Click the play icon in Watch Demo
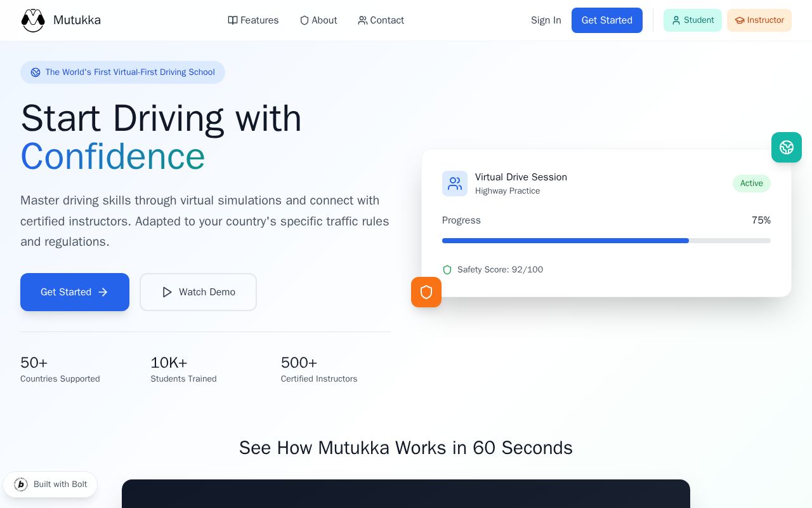This screenshot has width=812, height=508. pyautogui.click(x=167, y=292)
